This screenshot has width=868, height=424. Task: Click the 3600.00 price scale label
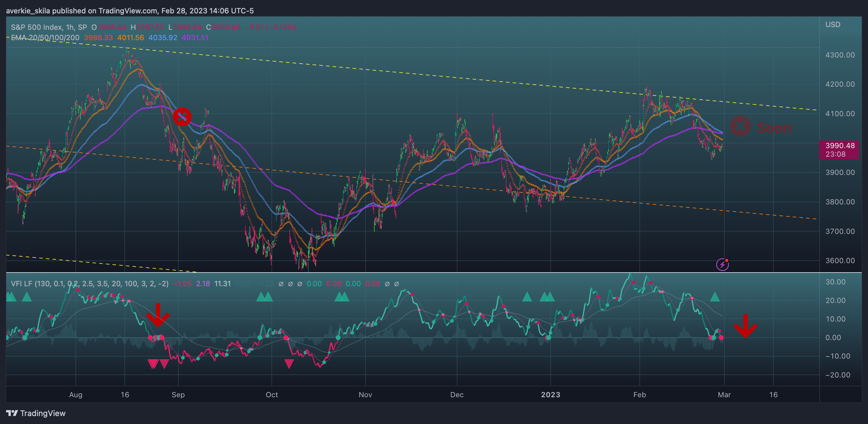pos(840,261)
